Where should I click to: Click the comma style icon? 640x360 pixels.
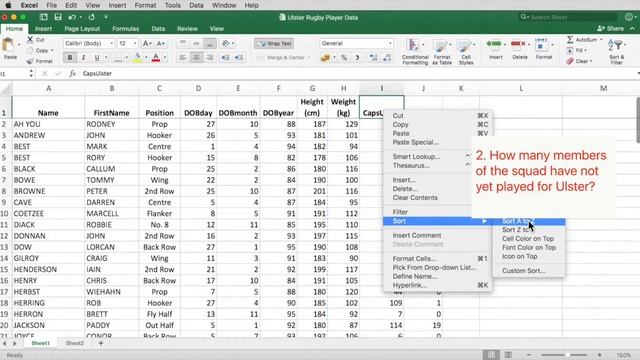(357, 58)
